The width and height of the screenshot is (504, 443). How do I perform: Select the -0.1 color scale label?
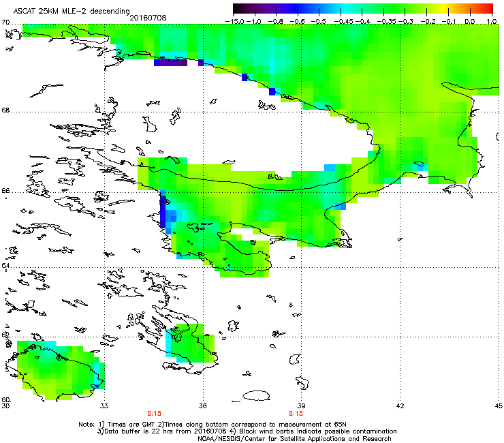point(449,22)
